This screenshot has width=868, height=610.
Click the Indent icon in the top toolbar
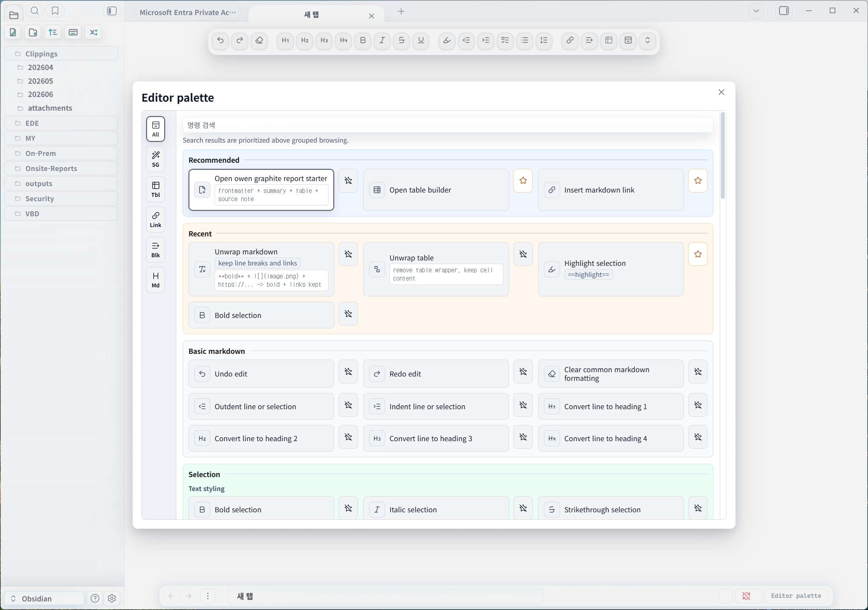pos(486,40)
